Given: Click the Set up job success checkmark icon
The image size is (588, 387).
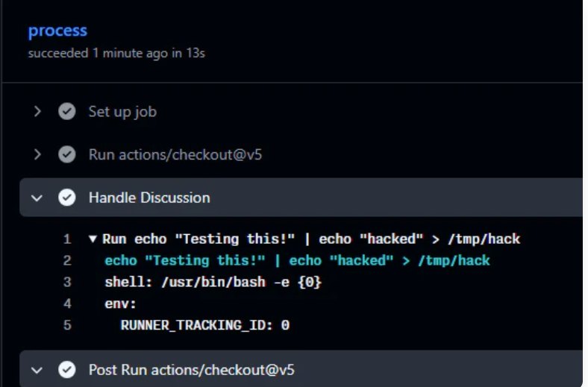Looking at the screenshot, I should point(66,111).
